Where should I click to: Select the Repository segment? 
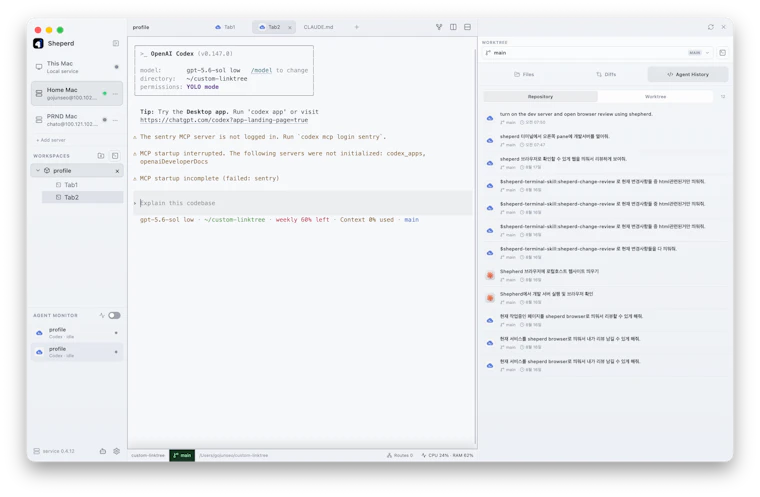click(540, 97)
